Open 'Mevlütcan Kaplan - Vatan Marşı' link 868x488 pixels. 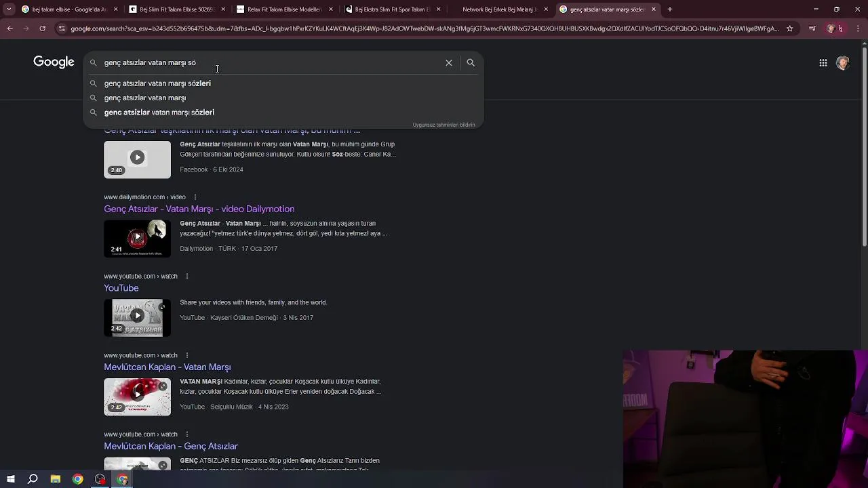coord(167,367)
